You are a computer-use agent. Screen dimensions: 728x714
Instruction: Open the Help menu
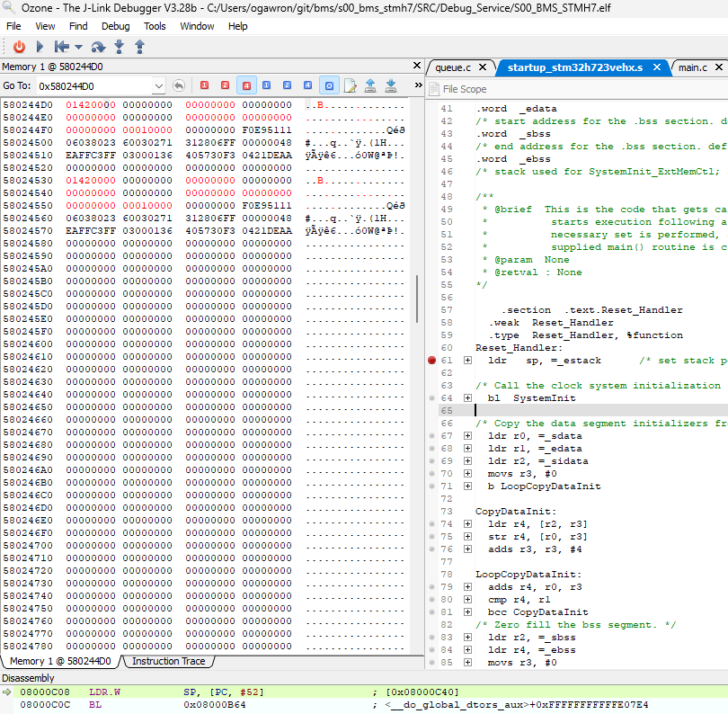[x=237, y=26]
